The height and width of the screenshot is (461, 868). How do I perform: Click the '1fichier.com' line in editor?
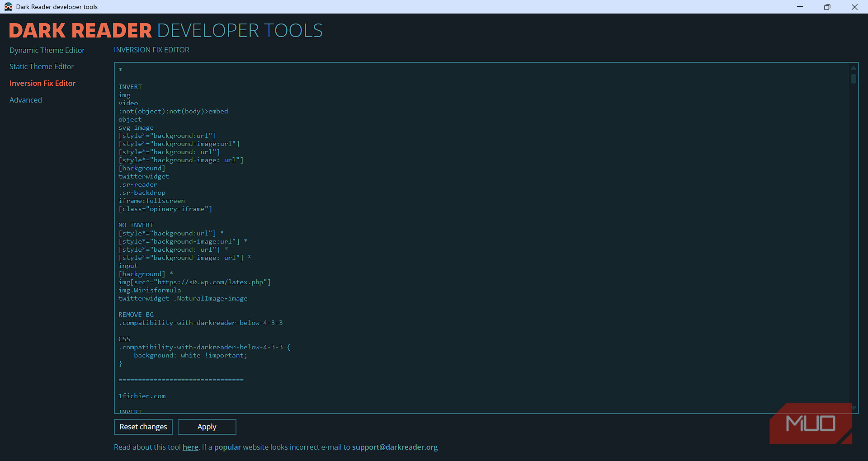142,396
